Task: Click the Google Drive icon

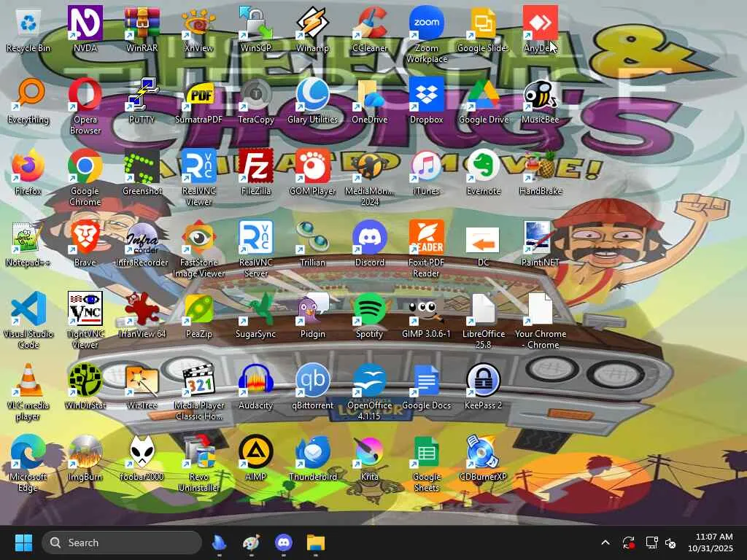Action: 484,94
